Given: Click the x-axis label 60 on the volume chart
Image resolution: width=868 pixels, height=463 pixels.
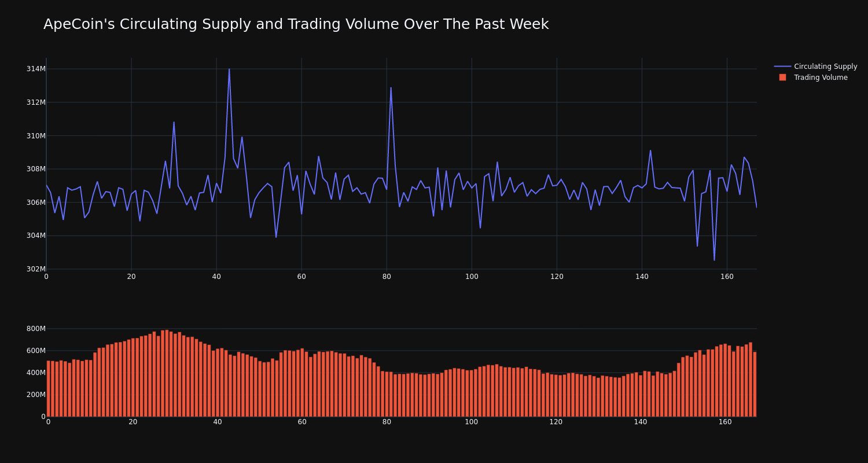Looking at the screenshot, I should [x=302, y=422].
